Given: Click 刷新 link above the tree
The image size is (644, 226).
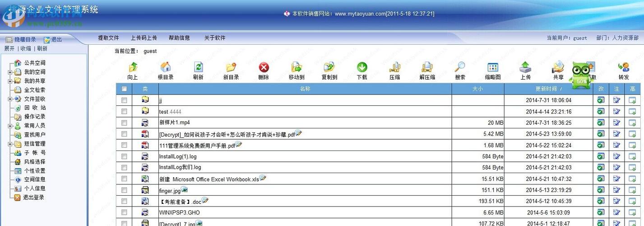Looking at the screenshot, I should tap(42, 48).
